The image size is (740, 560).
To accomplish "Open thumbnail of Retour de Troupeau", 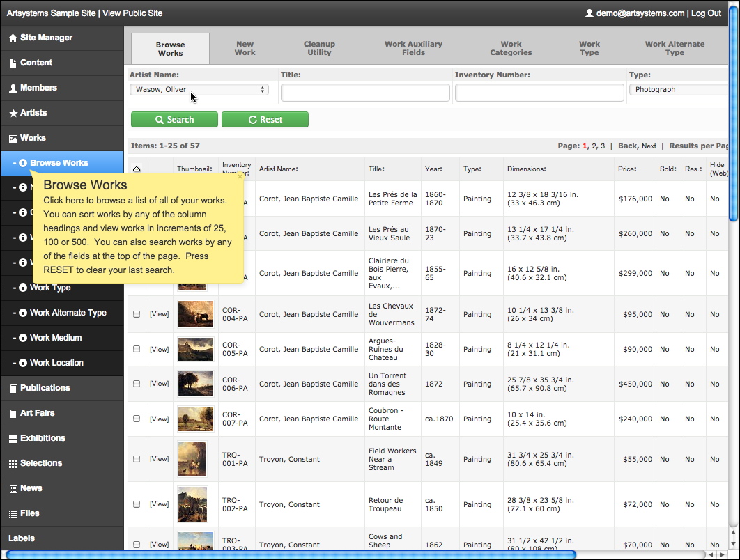I will (x=192, y=504).
